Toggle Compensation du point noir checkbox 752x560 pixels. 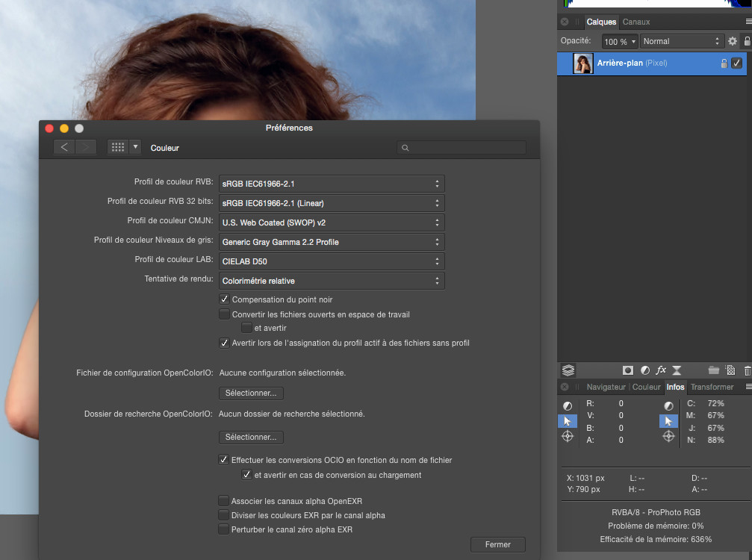[x=224, y=299]
